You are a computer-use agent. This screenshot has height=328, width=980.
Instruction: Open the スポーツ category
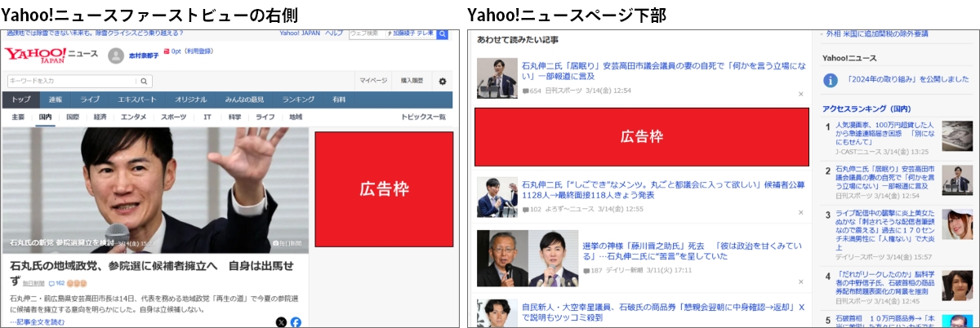pos(173,117)
